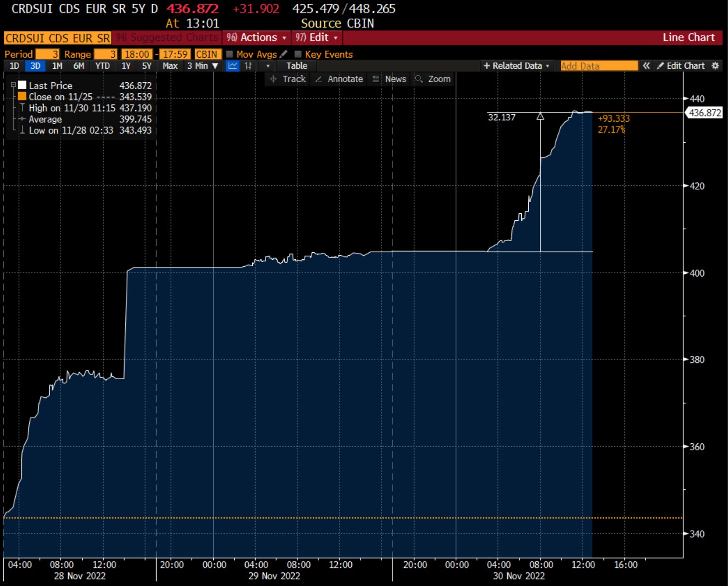This screenshot has height=586, width=728.
Task: Select the line chart type icon
Action: (x=232, y=66)
